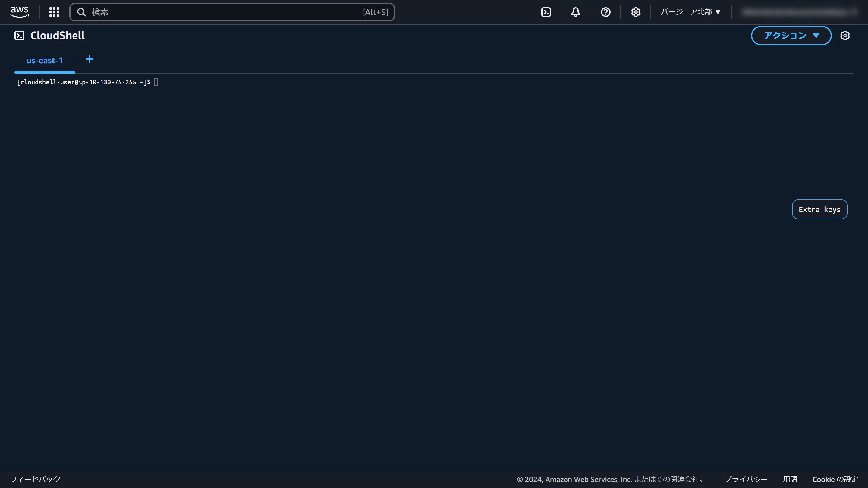Click the CloudShell terminal icon beside title

[x=19, y=35]
